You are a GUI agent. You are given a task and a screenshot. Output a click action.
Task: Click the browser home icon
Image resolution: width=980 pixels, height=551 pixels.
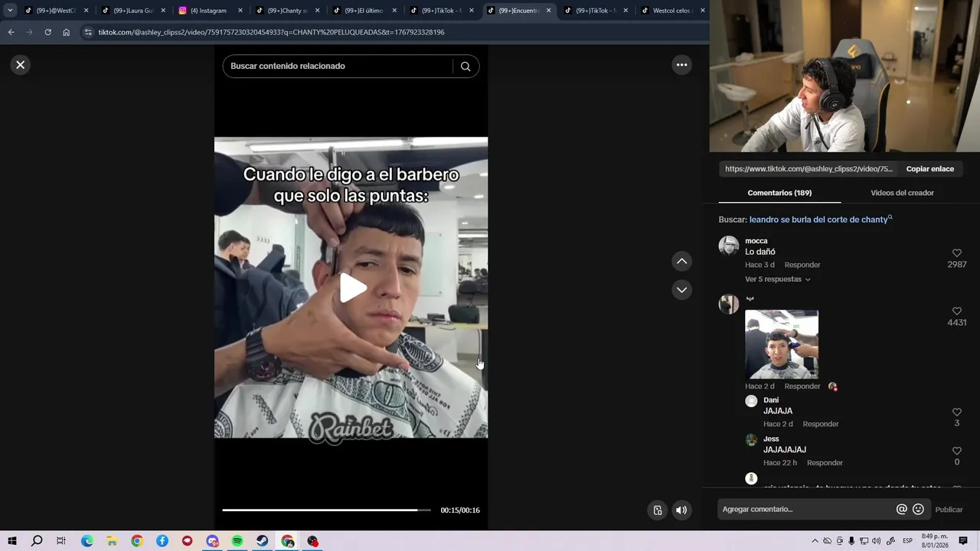click(x=66, y=32)
